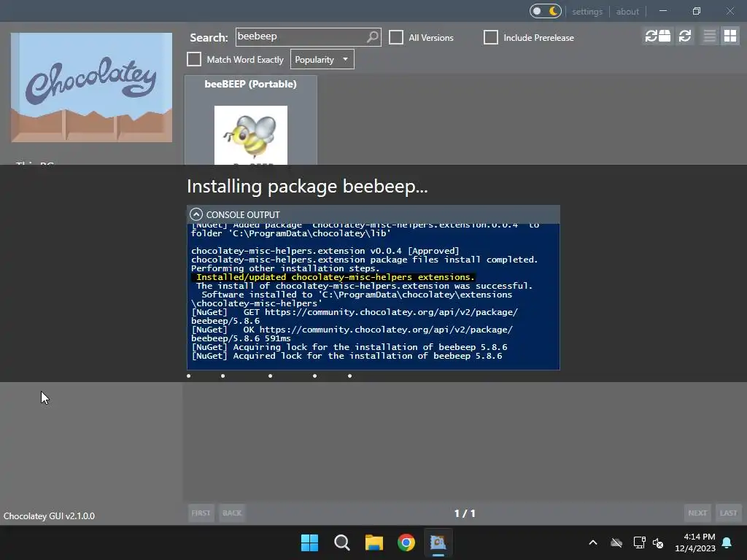Image resolution: width=747 pixels, height=560 pixels.
Task: Switch to list view layout
Action: pyautogui.click(x=709, y=36)
